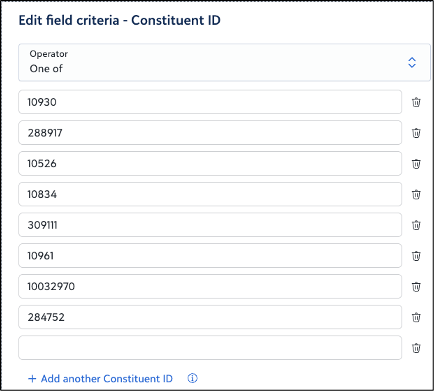The image size is (434, 391).
Task: Focus the field showing 309111
Action: (x=210, y=225)
